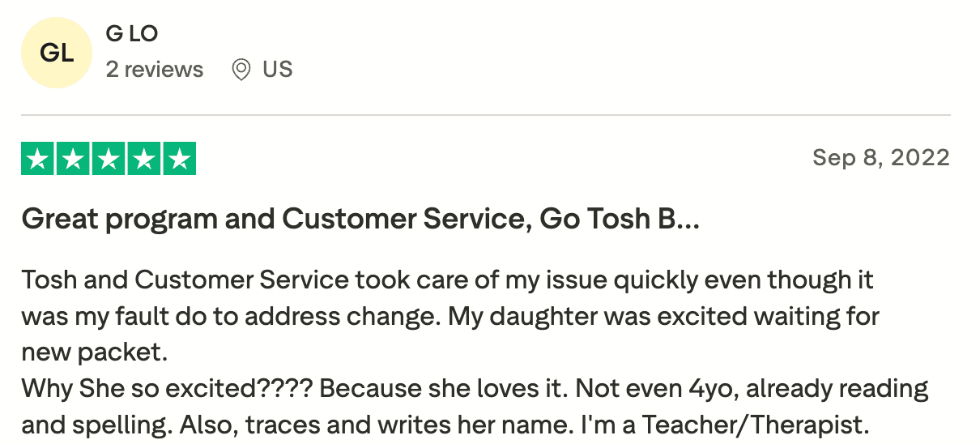This screenshot has height=444, width=980.
Task: Click the fifth green rating star
Action: pyautogui.click(x=179, y=160)
